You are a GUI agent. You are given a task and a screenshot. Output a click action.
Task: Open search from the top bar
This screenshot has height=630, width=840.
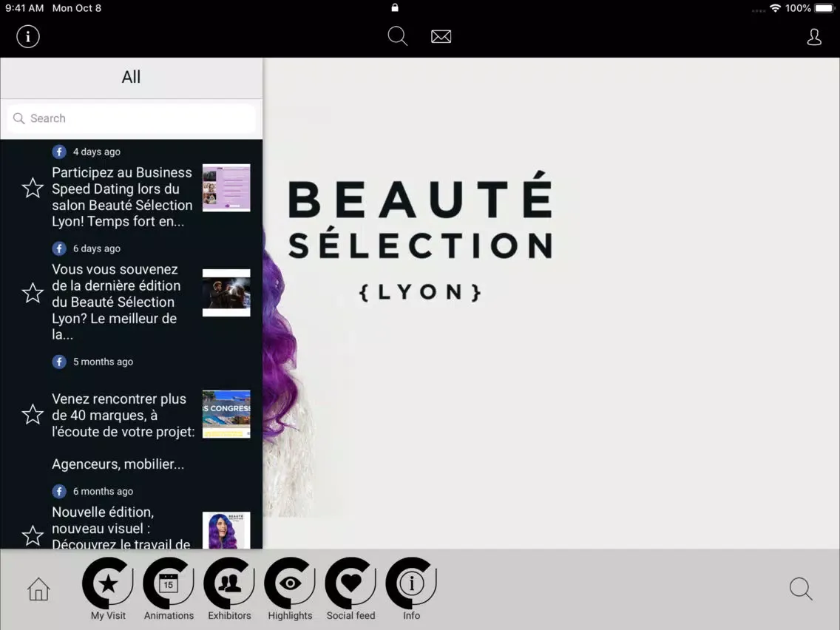point(397,35)
